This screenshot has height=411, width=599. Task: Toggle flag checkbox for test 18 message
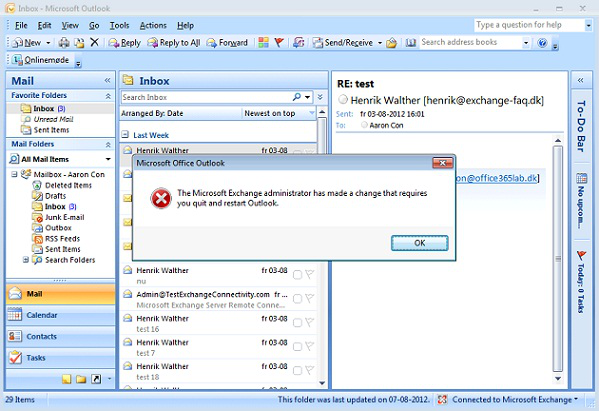[297, 371]
